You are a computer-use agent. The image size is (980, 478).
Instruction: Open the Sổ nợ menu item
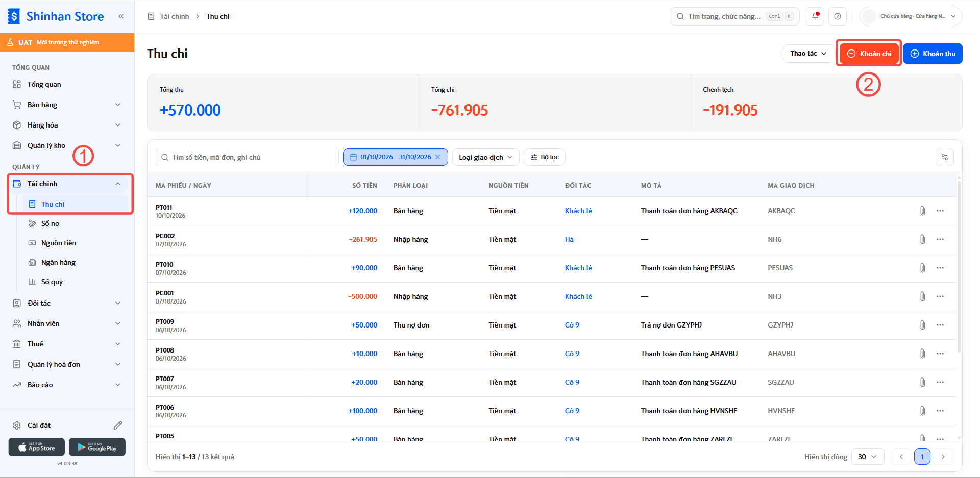pyautogui.click(x=50, y=223)
